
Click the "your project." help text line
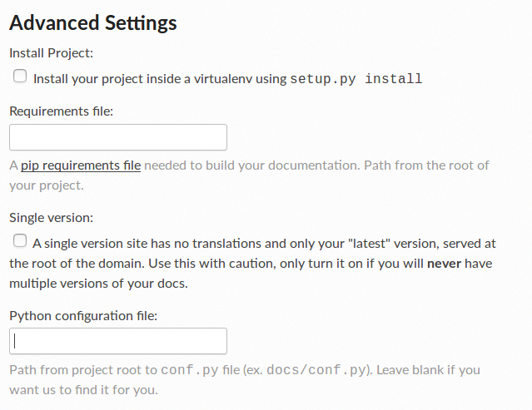click(47, 185)
